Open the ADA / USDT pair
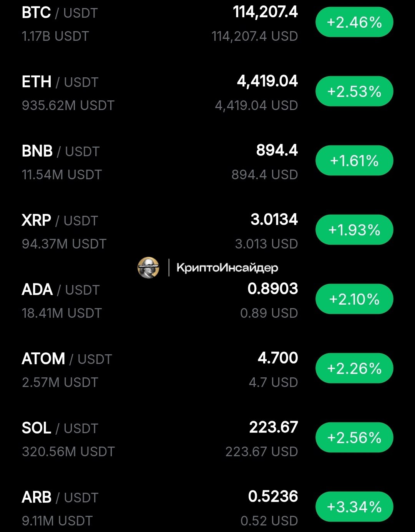Screen dimensions: 415x532 click(61, 290)
